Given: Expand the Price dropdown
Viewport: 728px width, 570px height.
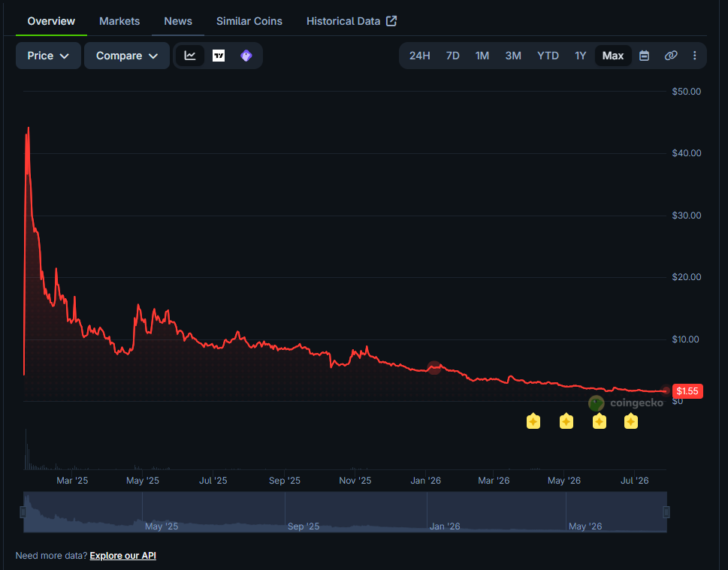Looking at the screenshot, I should [48, 56].
